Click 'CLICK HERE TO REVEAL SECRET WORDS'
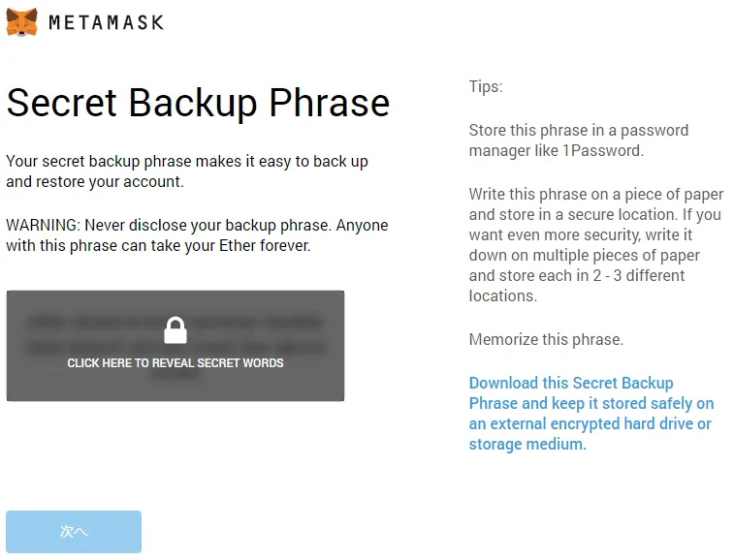Screen dimensions: 734x560 (x=176, y=363)
